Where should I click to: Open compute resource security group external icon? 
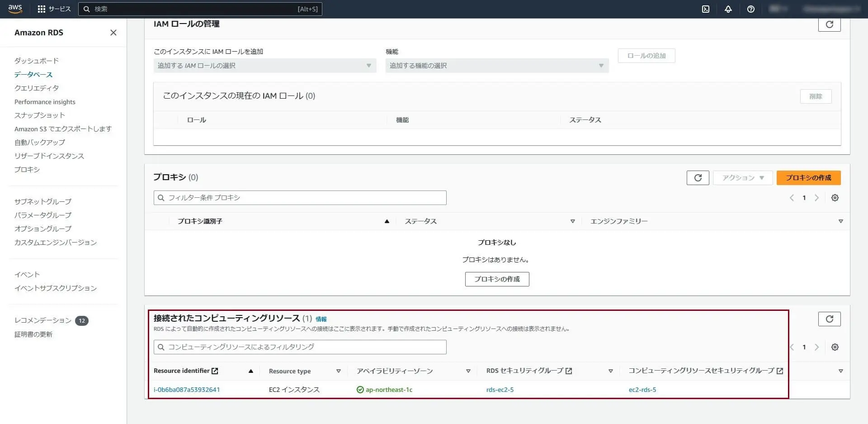780,371
